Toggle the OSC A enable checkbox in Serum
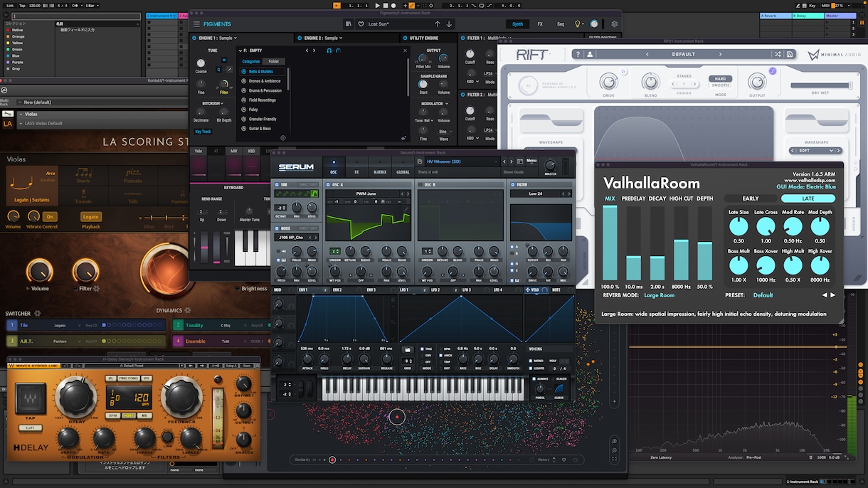 coord(329,185)
